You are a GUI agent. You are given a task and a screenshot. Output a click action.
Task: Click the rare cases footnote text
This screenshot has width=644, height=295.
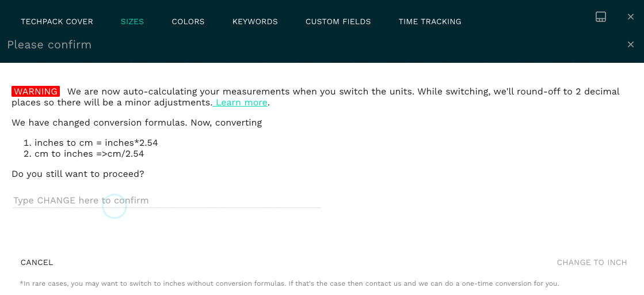tap(289, 283)
